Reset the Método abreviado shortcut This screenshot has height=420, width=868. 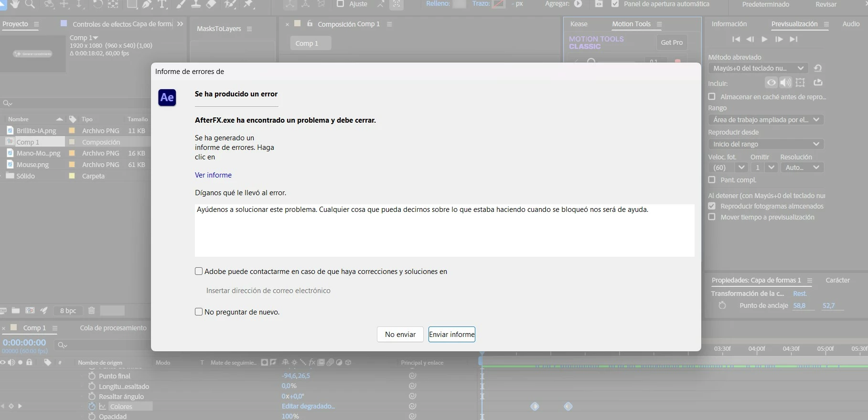pos(818,68)
